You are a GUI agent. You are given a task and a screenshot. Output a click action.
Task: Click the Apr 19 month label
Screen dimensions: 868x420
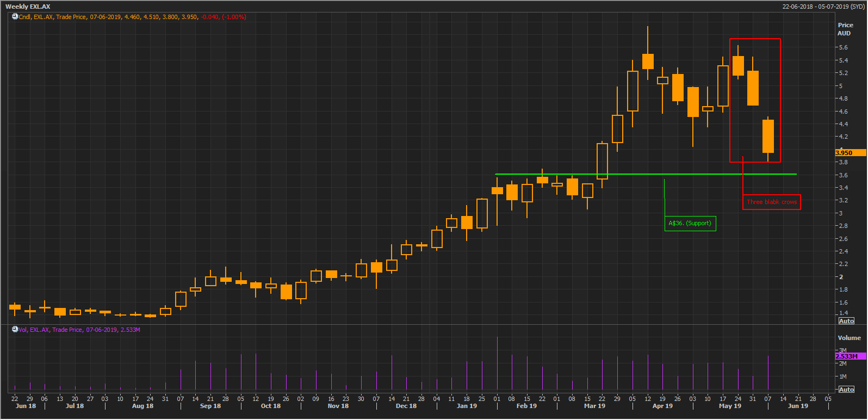click(x=662, y=406)
